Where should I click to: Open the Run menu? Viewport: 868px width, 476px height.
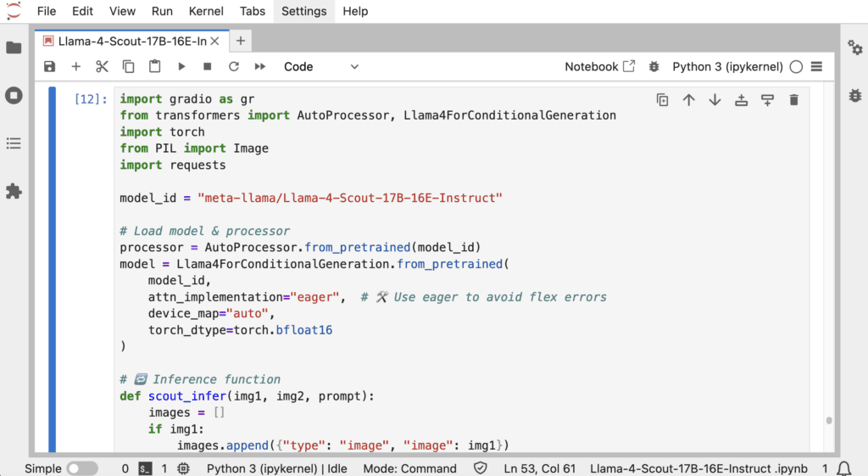(x=162, y=11)
